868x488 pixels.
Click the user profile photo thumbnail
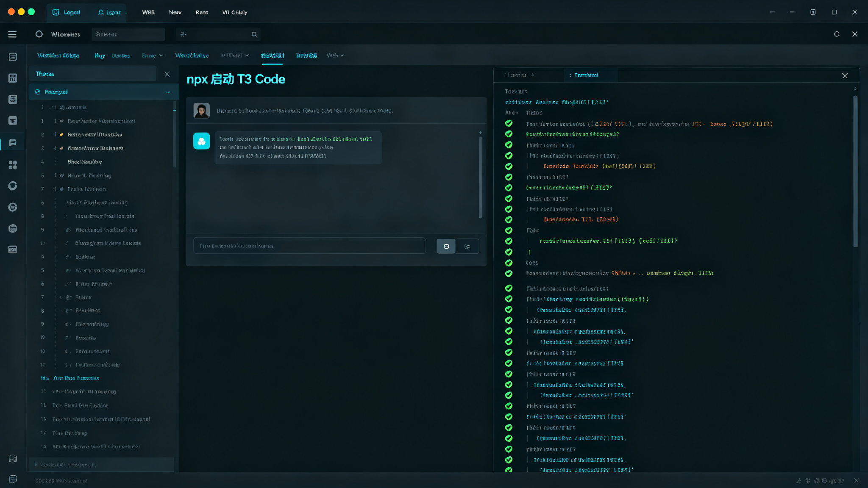(201, 111)
